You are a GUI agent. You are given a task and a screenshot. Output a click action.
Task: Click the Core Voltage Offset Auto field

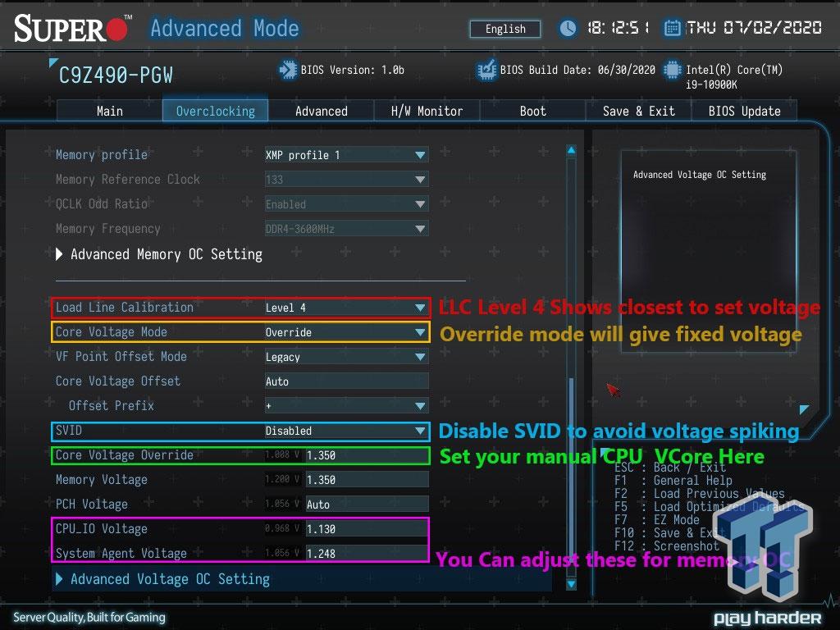pos(347,381)
